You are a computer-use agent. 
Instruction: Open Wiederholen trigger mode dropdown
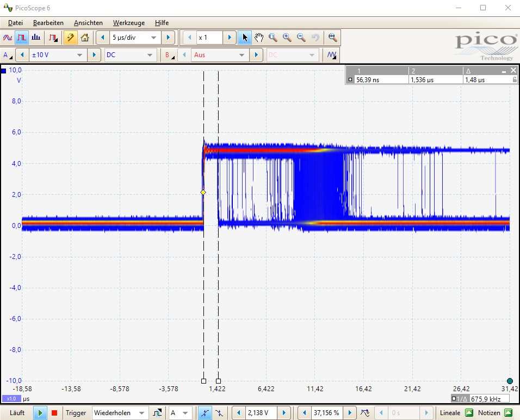tap(119, 413)
